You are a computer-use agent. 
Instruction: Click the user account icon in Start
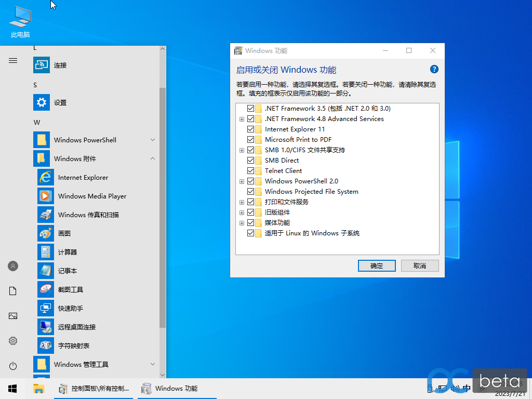[13, 266]
